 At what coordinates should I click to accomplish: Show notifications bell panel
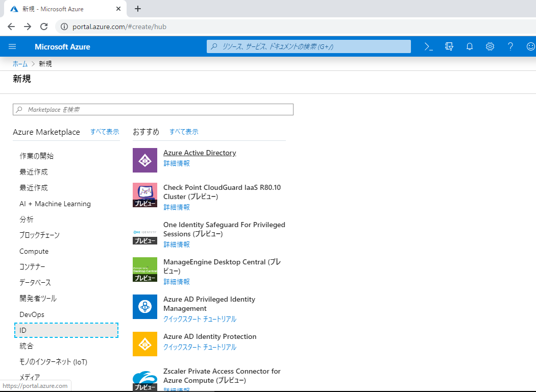click(470, 46)
